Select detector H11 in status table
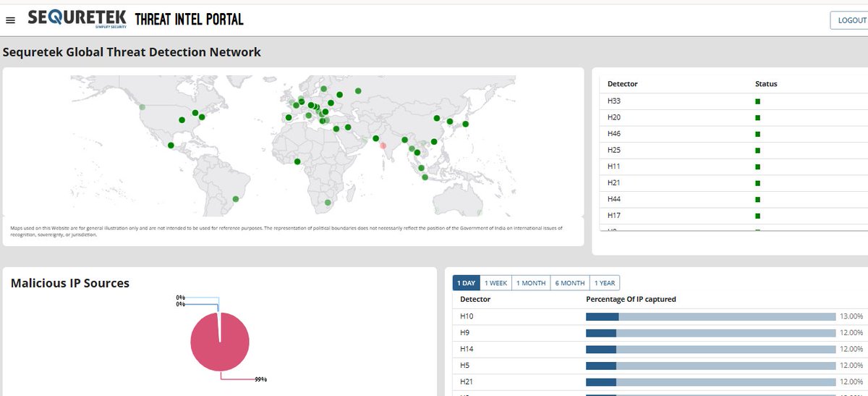 pos(614,167)
